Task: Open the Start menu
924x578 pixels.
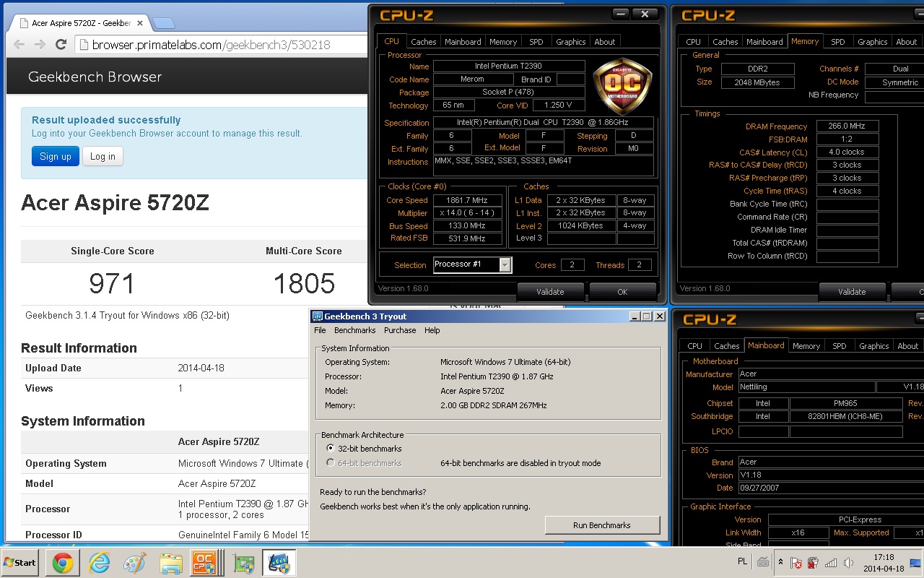Action: [20, 562]
